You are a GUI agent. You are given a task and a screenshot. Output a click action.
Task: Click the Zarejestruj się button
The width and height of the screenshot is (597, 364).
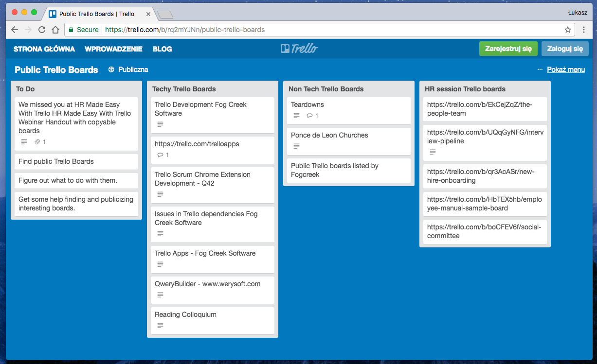point(508,49)
